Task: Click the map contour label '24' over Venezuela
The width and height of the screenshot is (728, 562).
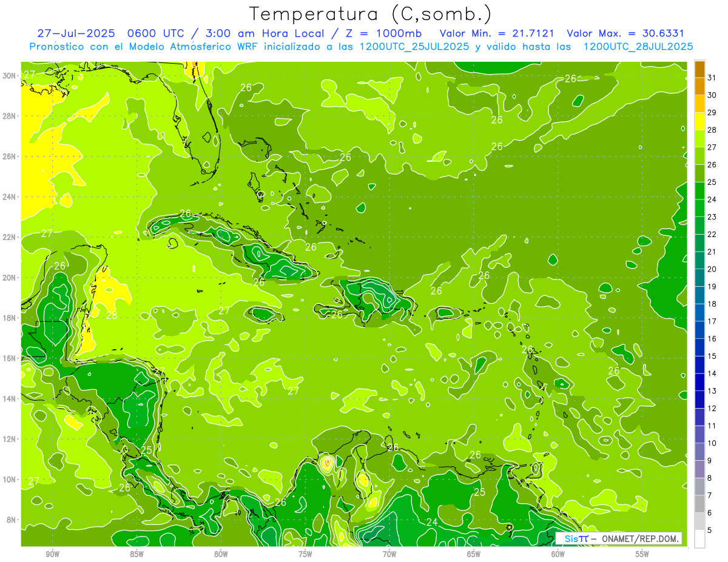Action: [432, 522]
